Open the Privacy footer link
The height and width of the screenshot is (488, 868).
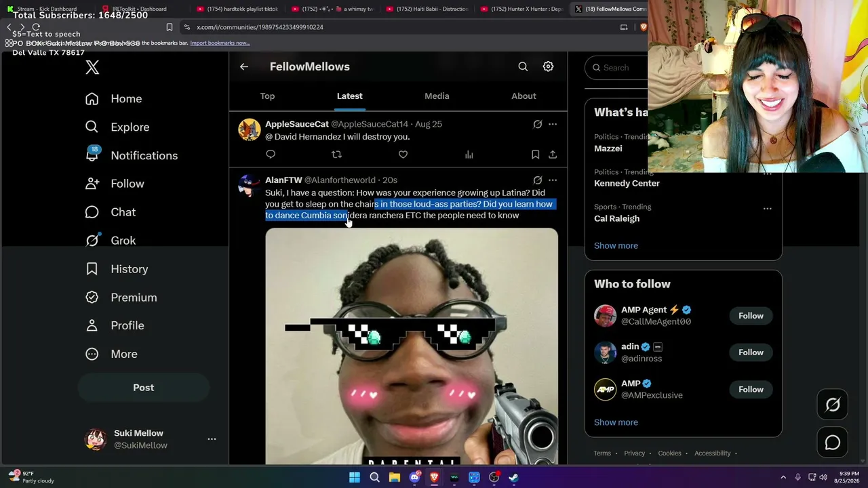pos(634,453)
